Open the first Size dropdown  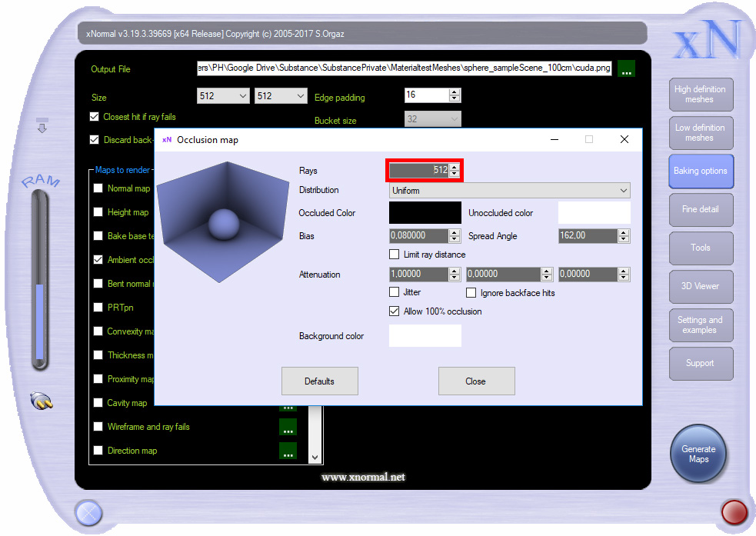pos(222,96)
